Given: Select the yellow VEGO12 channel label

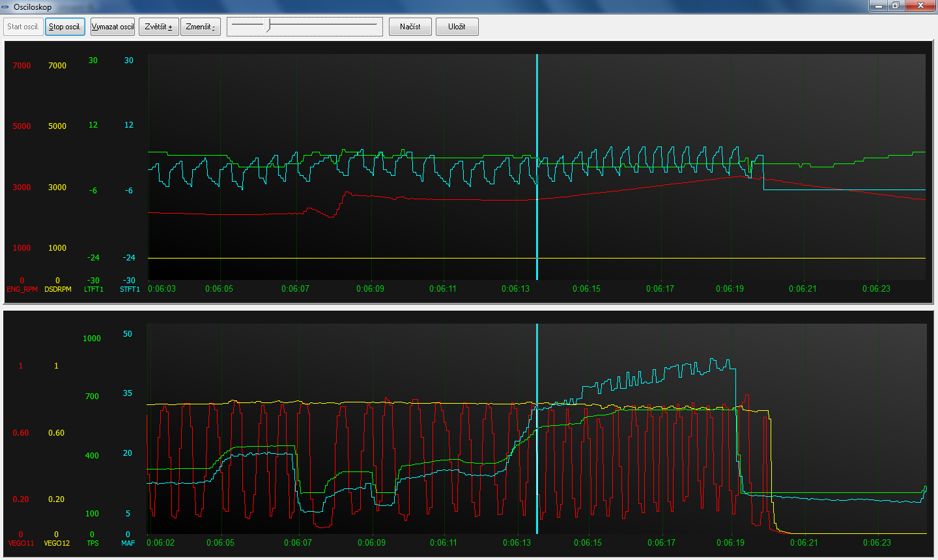Looking at the screenshot, I should point(57,543).
